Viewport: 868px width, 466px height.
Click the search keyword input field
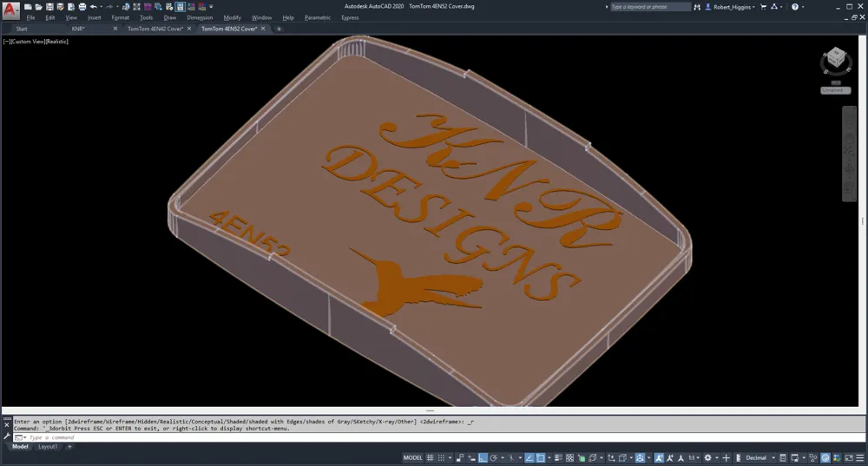pyautogui.click(x=650, y=7)
